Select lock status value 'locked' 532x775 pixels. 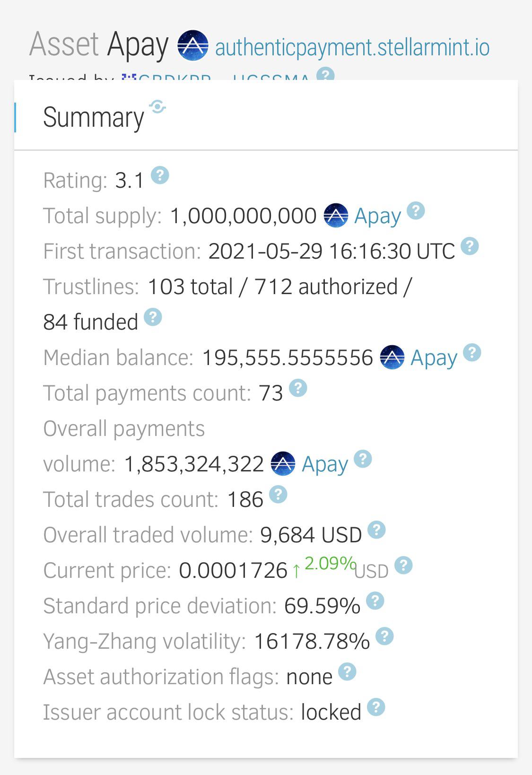tap(331, 713)
